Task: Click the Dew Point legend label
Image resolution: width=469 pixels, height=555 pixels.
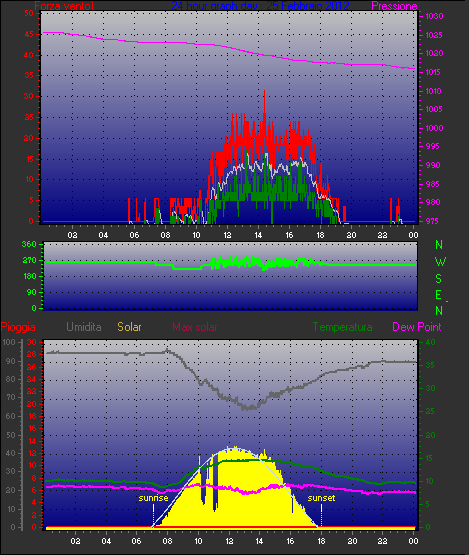Action: point(417,327)
